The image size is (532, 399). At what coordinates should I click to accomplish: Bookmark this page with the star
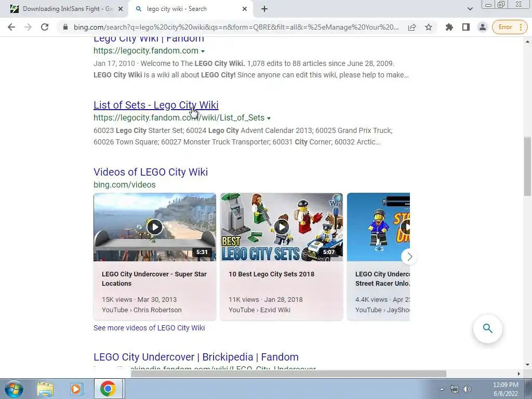click(429, 27)
